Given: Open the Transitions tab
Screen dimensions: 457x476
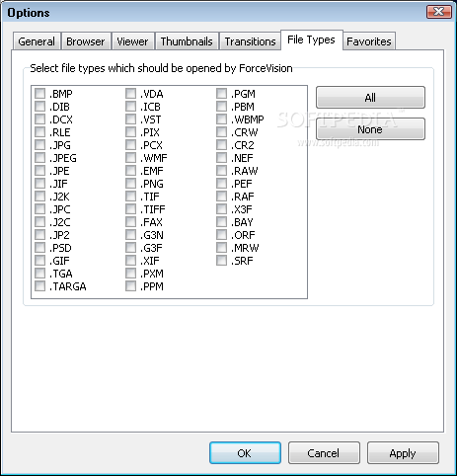Looking at the screenshot, I should [x=250, y=41].
